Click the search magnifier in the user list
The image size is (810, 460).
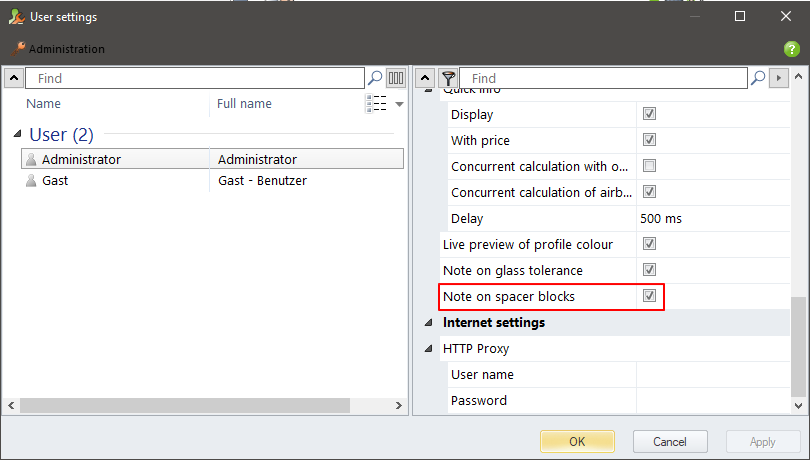[375, 78]
